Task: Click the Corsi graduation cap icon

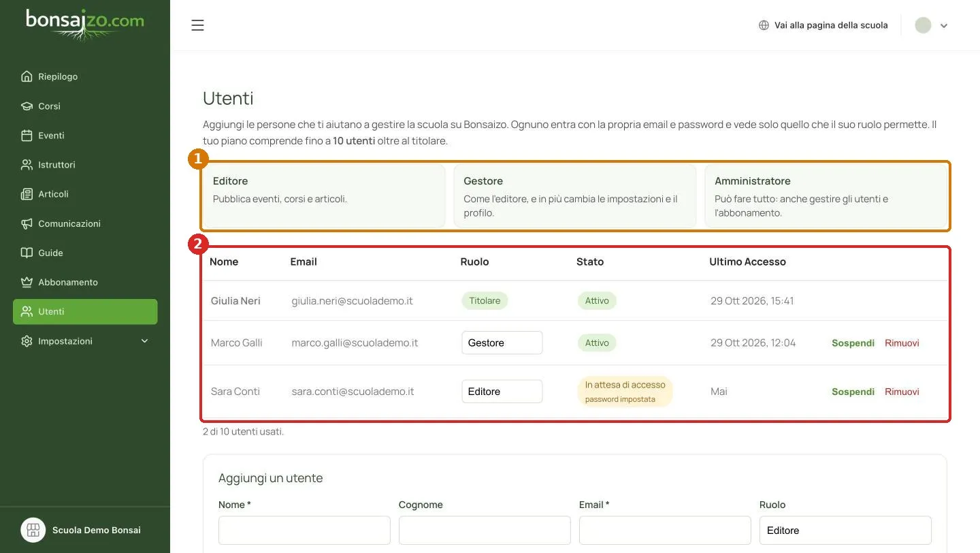Action: click(27, 106)
